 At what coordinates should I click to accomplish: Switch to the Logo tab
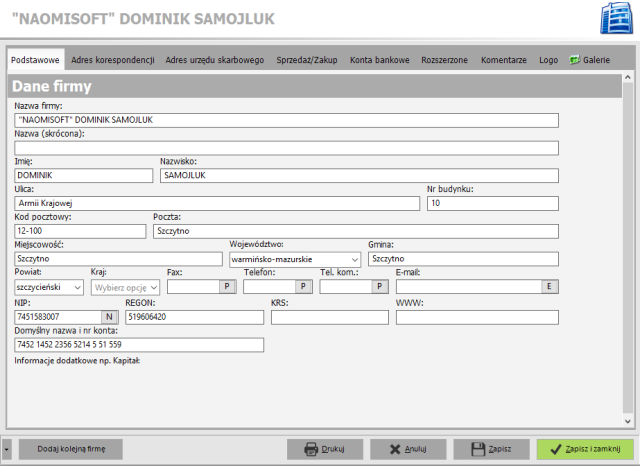pos(549,60)
